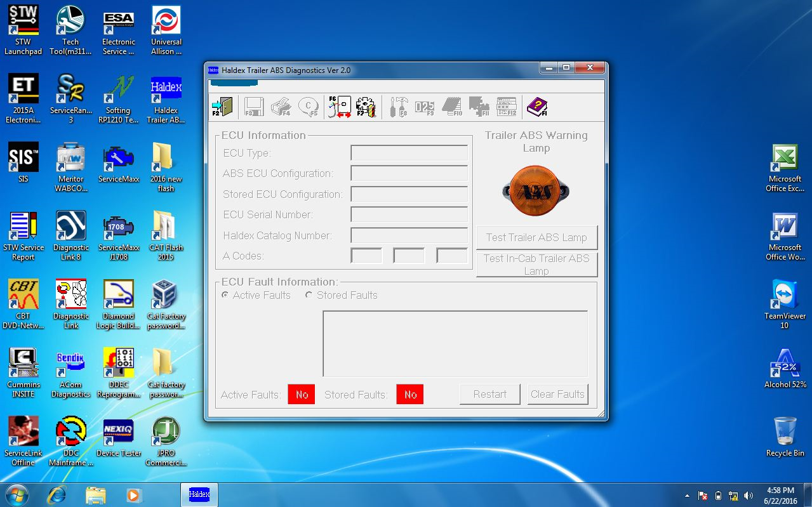Open JPRO Commercial shortcut

point(166,442)
